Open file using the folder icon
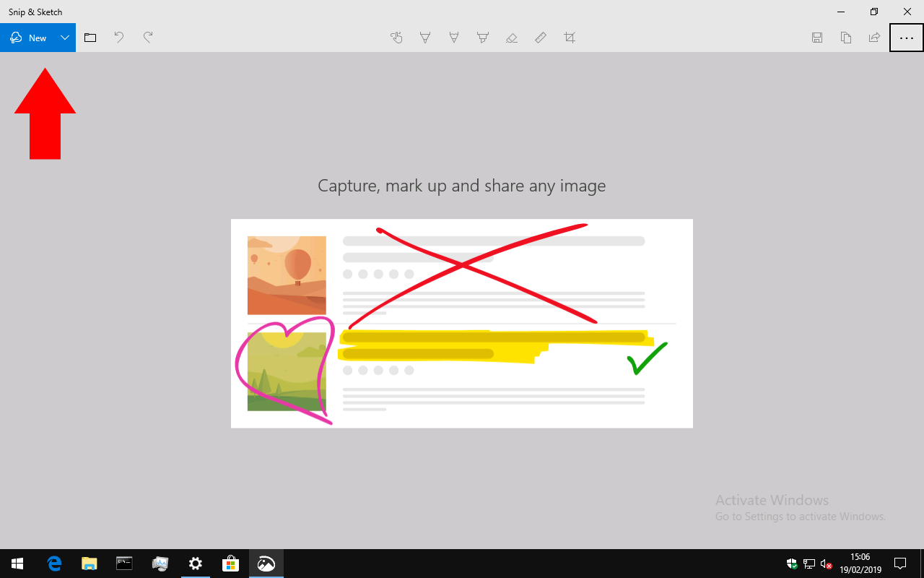 [90, 38]
